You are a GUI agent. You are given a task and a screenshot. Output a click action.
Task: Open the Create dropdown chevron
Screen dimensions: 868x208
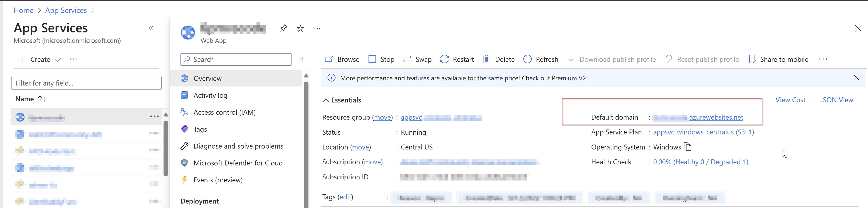(58, 59)
